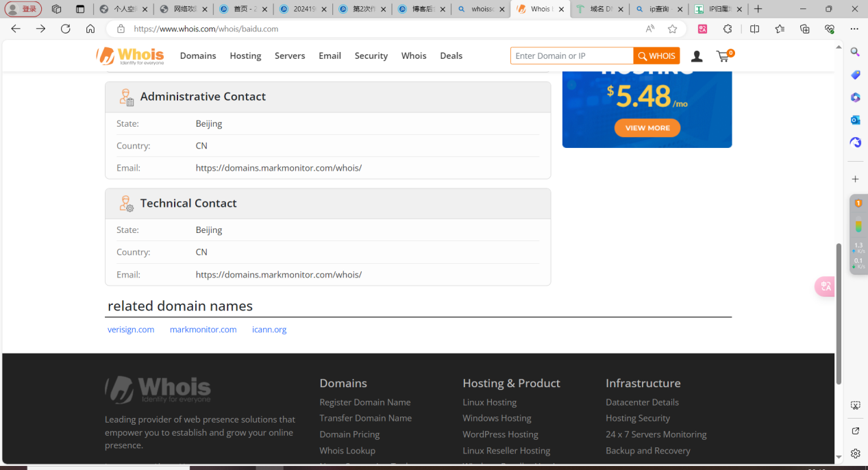Click Technical Contact email markmonitor URL
This screenshot has width=868, height=470.
pos(279,275)
